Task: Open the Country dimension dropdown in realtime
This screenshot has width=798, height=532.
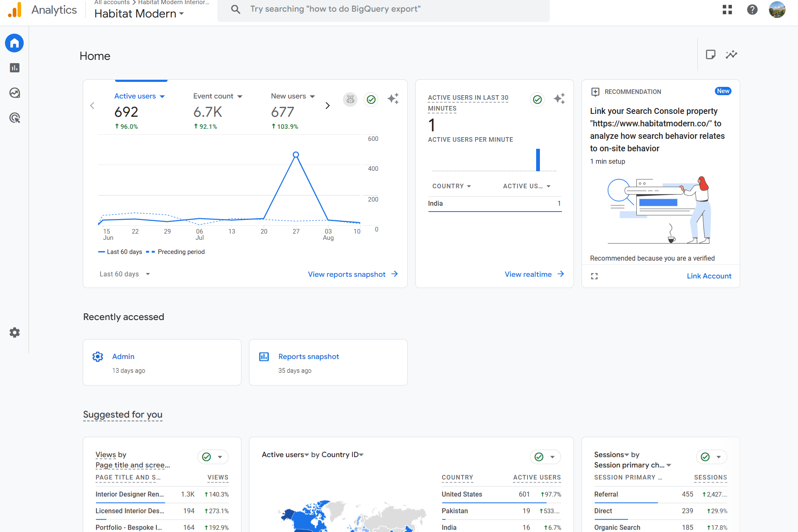Action: [452, 186]
